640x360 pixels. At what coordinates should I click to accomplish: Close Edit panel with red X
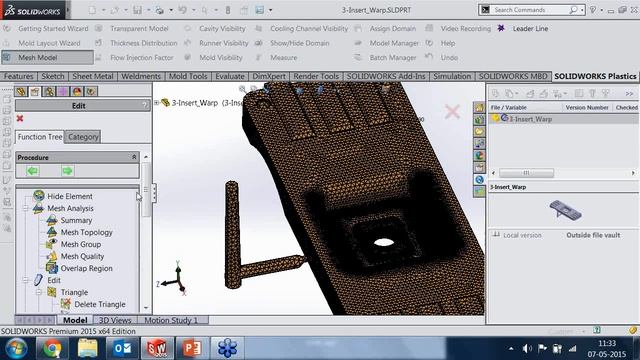click(20, 118)
